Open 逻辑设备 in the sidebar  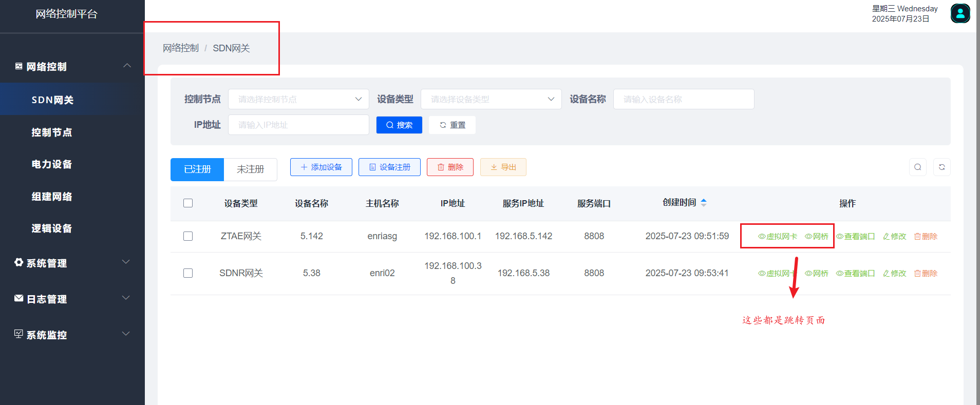point(72,228)
